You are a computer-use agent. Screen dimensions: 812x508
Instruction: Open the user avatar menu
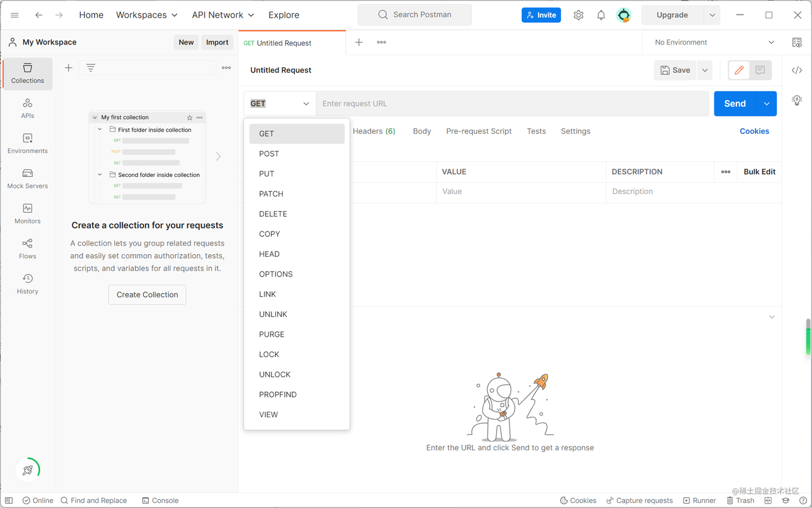click(x=624, y=15)
